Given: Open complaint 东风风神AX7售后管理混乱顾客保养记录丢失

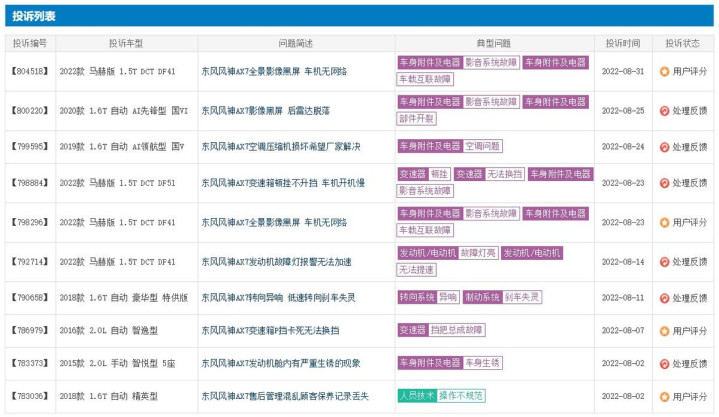Looking at the screenshot, I should click(285, 396).
